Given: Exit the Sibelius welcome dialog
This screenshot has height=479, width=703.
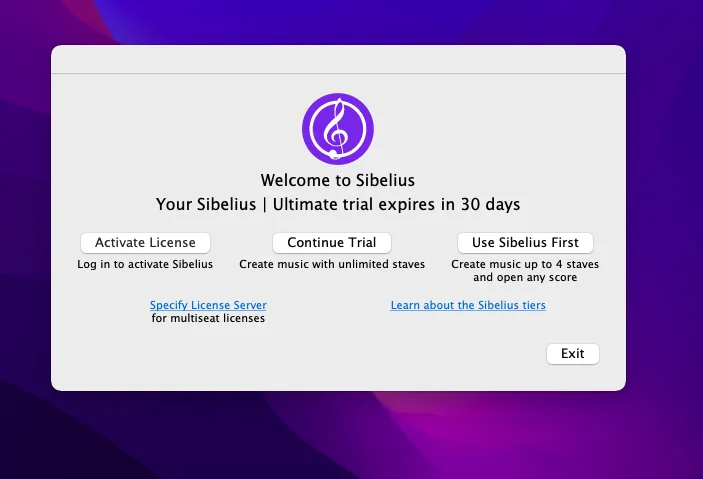Looking at the screenshot, I should (x=573, y=354).
